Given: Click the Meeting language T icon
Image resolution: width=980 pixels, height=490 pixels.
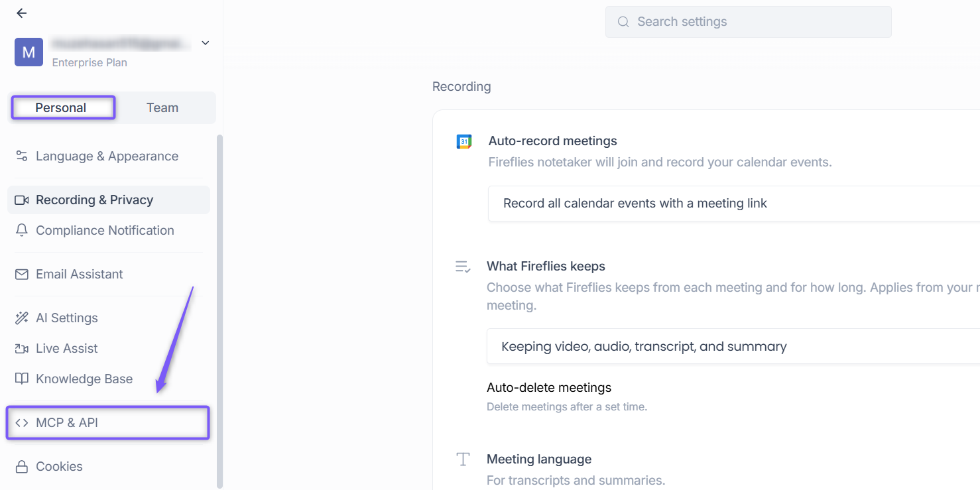Looking at the screenshot, I should click(463, 459).
